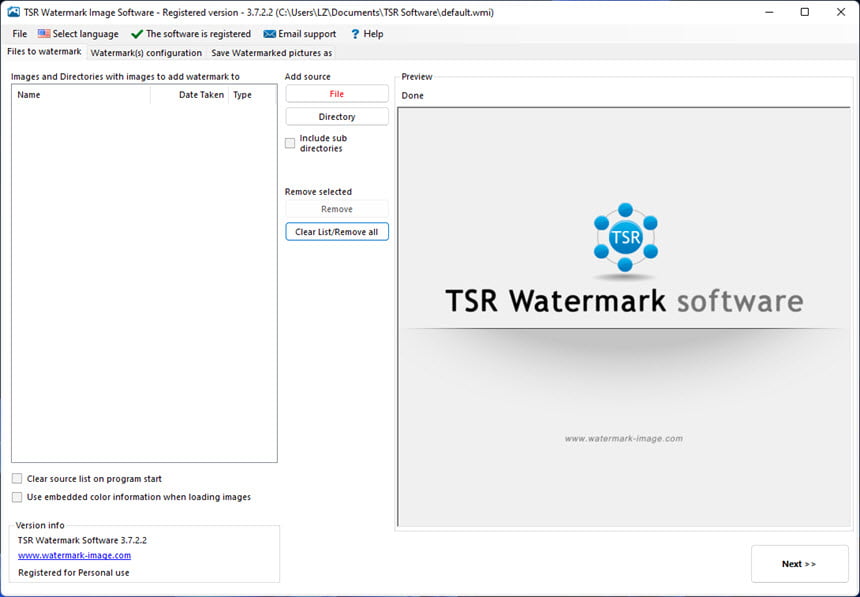Maximize the TSR Watermark window
Screen dimensions: 860x597
tap(805, 12)
